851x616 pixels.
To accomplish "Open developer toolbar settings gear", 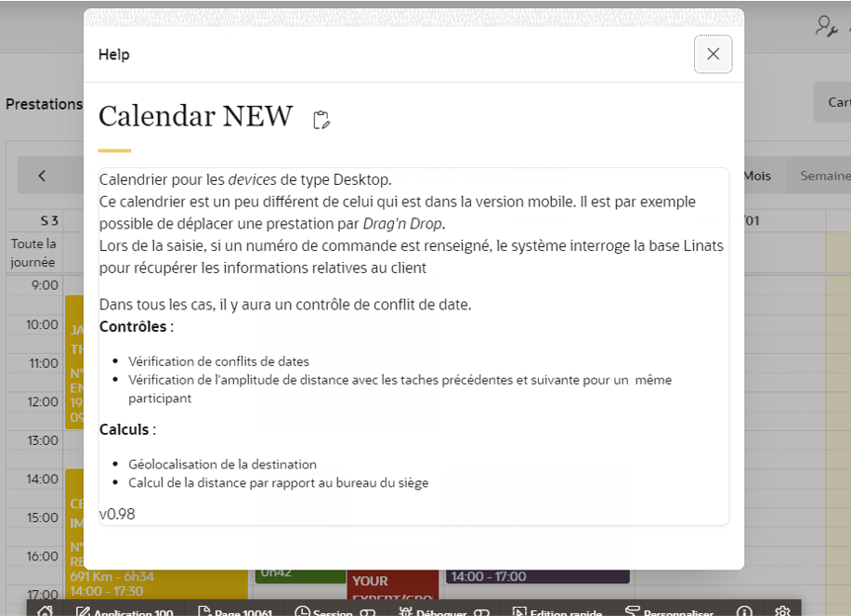I will tap(782, 611).
